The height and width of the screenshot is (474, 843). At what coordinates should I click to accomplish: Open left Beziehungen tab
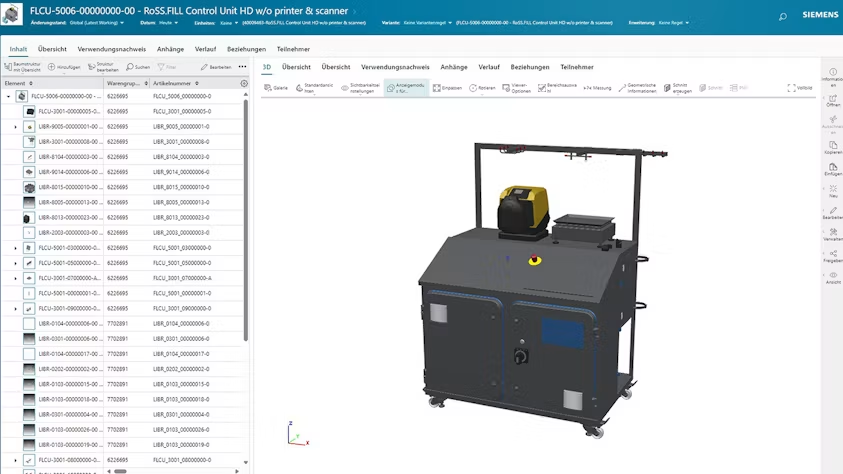point(246,49)
